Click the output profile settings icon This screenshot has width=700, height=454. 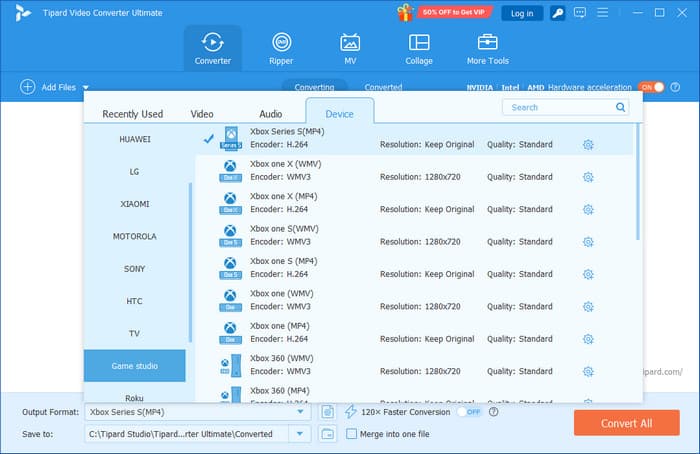tap(328, 412)
